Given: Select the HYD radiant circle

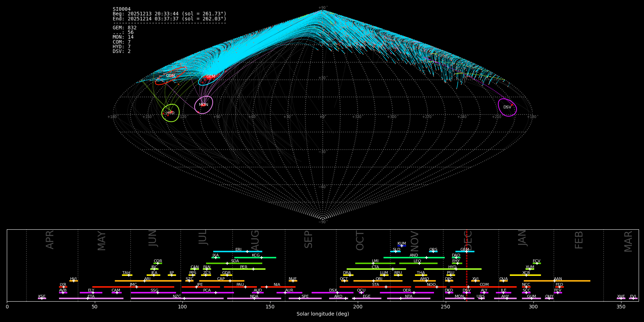Looking at the screenshot, I should click(170, 113).
